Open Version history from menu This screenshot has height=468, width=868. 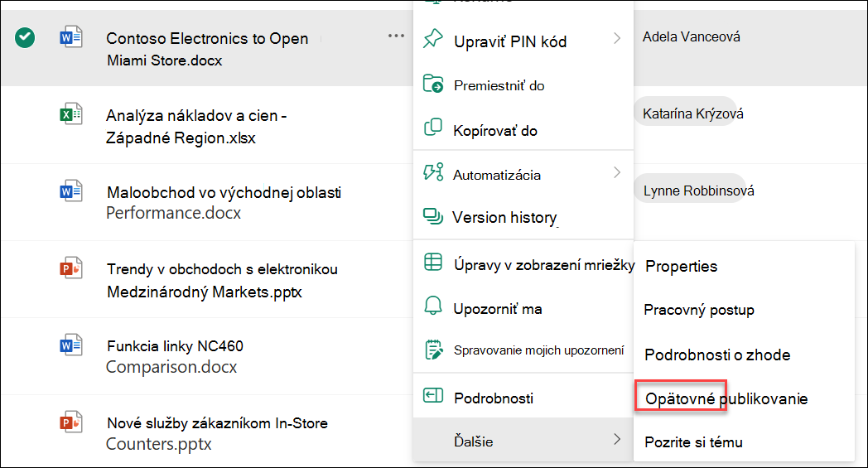tap(523, 217)
